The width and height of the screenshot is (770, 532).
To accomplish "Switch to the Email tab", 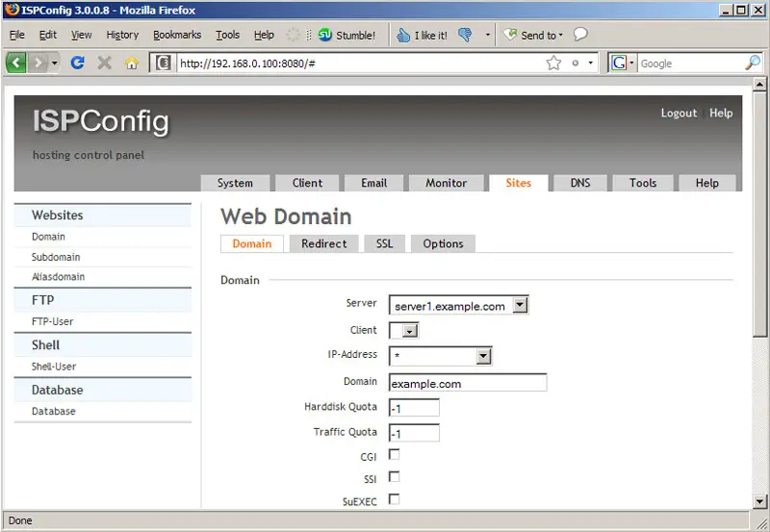I will point(374,183).
